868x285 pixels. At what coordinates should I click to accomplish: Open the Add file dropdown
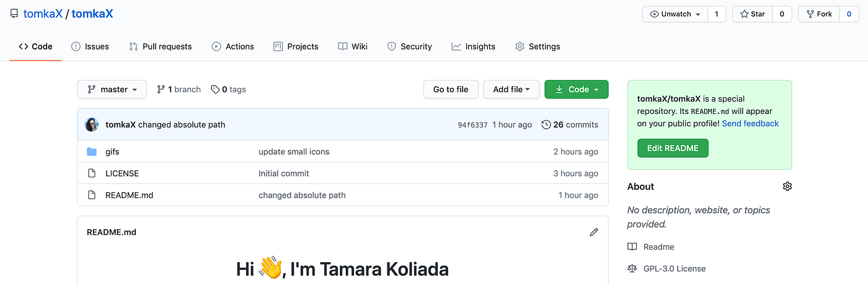[x=511, y=89]
